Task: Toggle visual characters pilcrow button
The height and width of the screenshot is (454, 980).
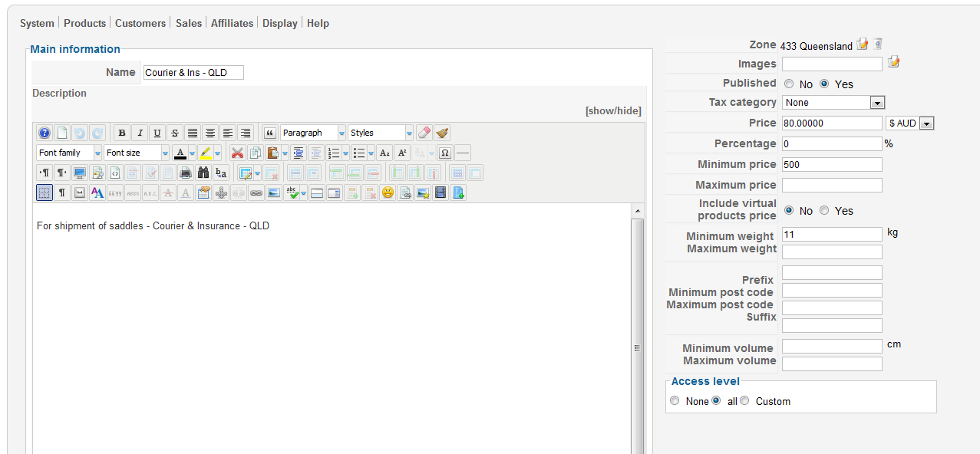Action: tap(62, 192)
